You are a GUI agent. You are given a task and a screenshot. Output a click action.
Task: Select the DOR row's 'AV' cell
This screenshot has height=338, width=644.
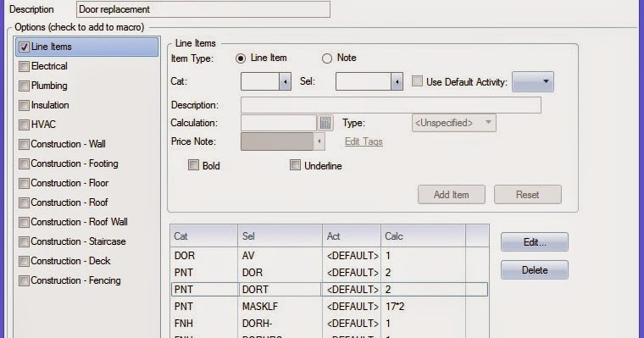pos(280,256)
